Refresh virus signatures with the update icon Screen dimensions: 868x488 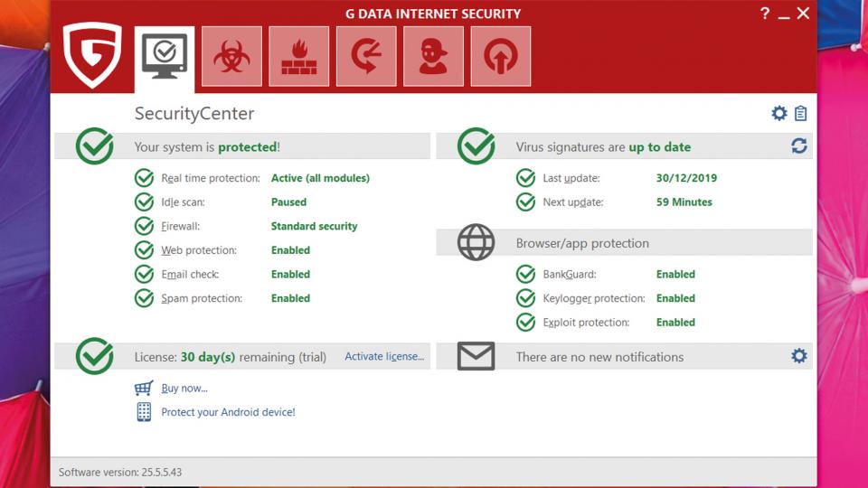pos(798,146)
